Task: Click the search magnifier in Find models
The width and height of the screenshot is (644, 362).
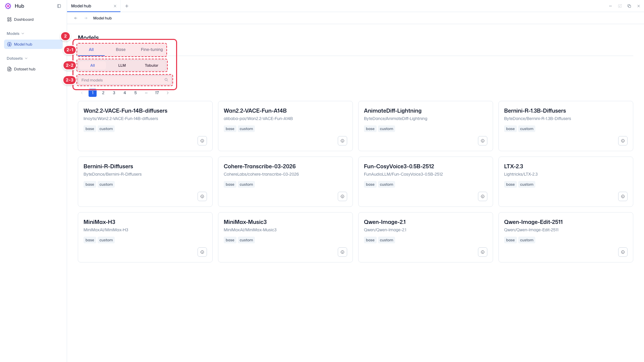Action: (166, 80)
